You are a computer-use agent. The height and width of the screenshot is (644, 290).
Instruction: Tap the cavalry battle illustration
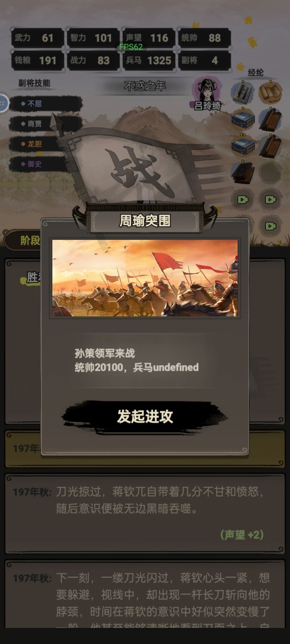click(145, 278)
